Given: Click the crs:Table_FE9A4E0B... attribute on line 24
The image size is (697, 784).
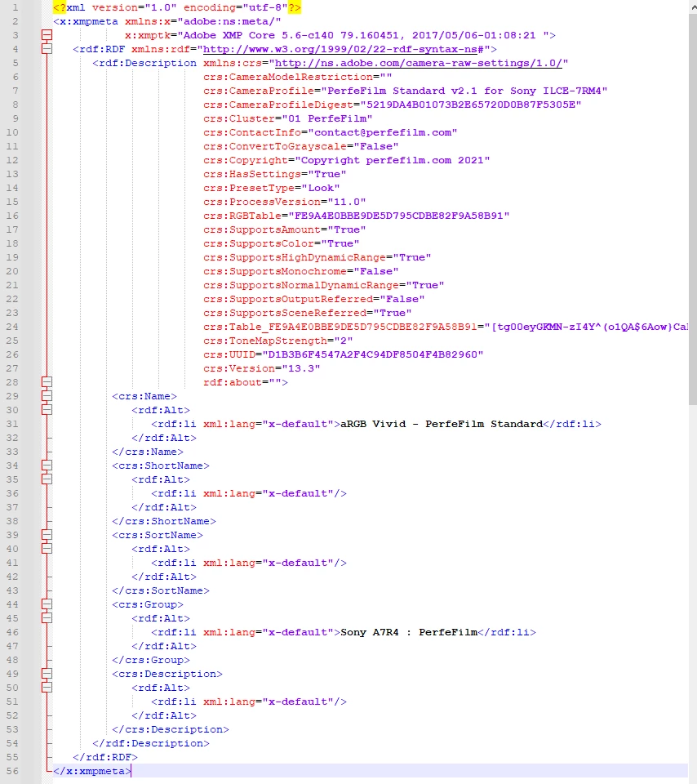Looking at the screenshot, I should pyautogui.click(x=445, y=327).
